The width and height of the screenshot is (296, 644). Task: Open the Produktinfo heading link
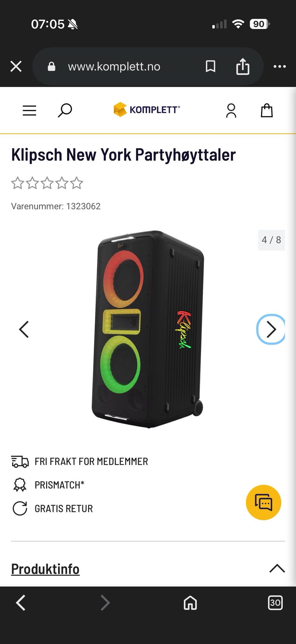(x=45, y=569)
